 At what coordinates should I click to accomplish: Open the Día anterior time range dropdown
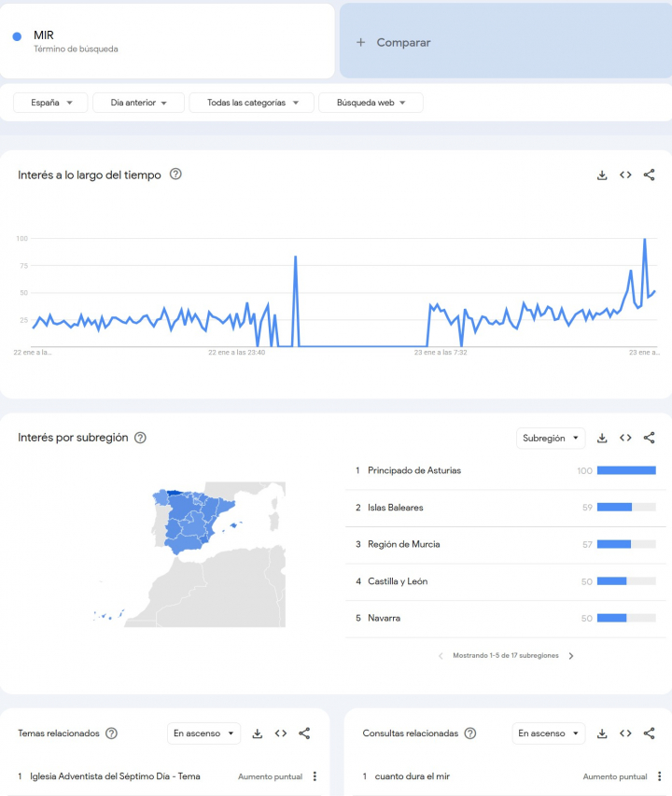pos(138,103)
